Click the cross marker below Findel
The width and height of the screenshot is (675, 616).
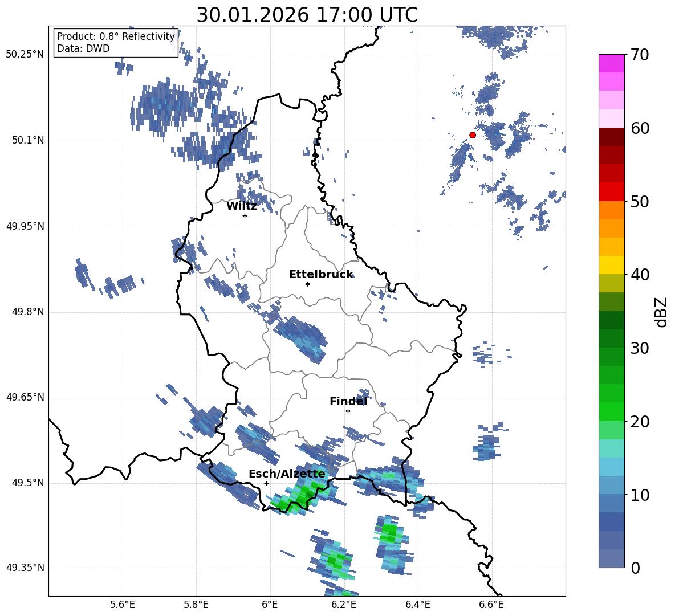pyautogui.click(x=348, y=411)
